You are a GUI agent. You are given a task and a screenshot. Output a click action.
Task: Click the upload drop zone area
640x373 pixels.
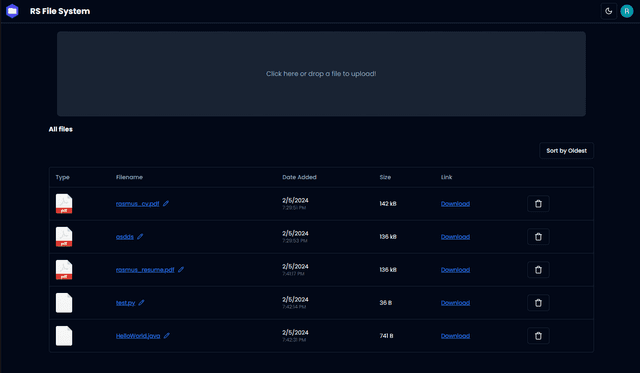coord(321,74)
